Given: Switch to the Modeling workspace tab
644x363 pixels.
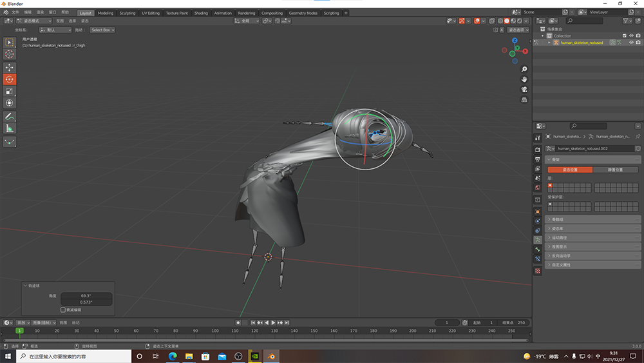Looking at the screenshot, I should point(106,13).
